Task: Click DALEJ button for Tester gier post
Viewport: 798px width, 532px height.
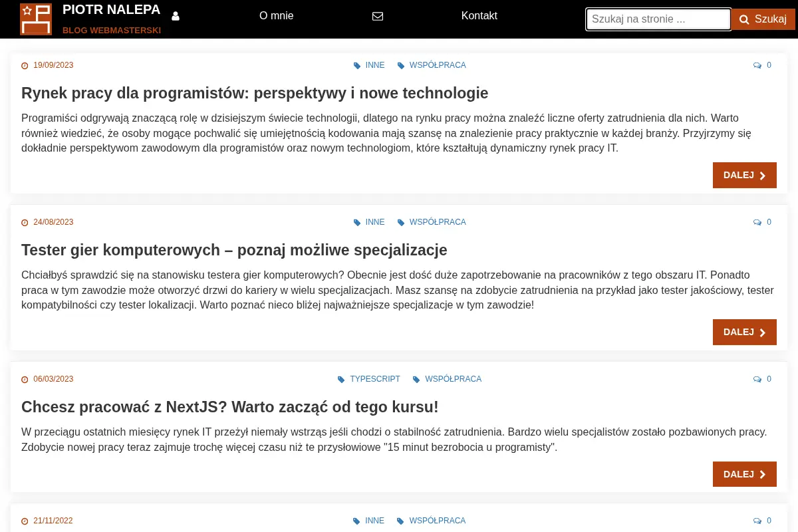Action: tap(745, 332)
